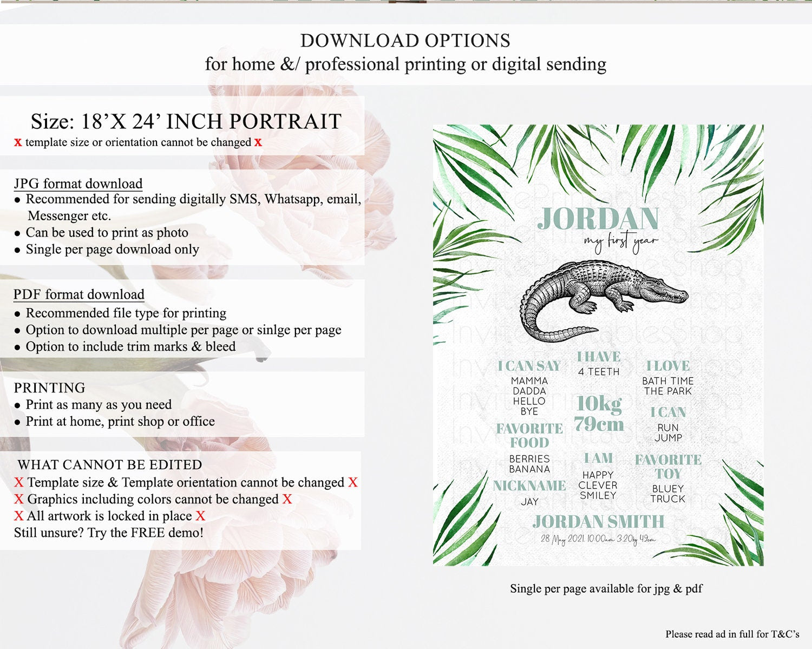Click red X after "All artwork is locked in place"
The width and height of the screenshot is (812, 649).
pos(200,516)
